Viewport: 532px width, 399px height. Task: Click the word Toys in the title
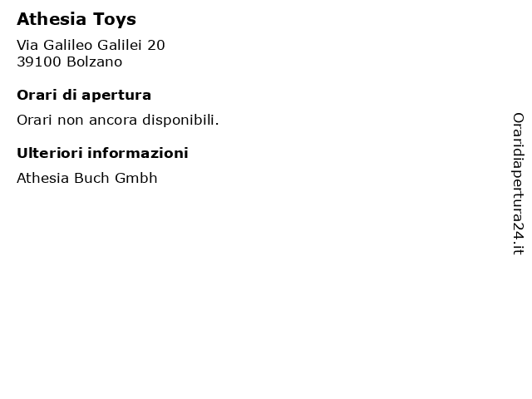[115, 20]
